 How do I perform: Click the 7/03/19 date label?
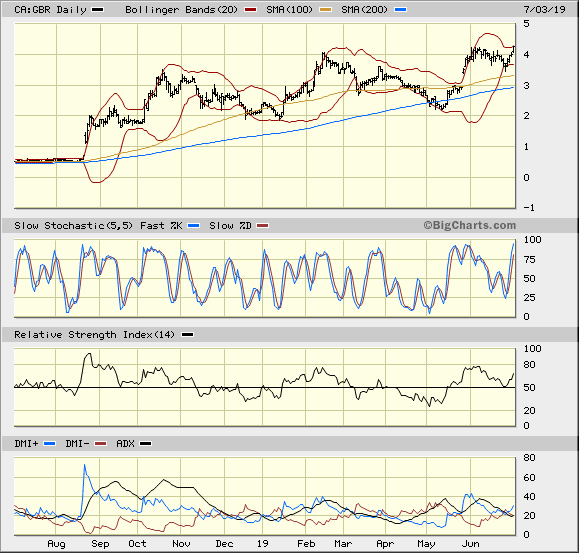coord(544,10)
